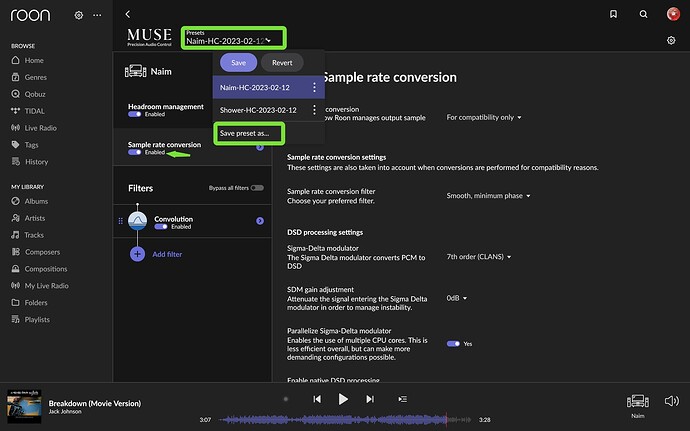Click the Revert button
690x431 pixels.
(282, 62)
